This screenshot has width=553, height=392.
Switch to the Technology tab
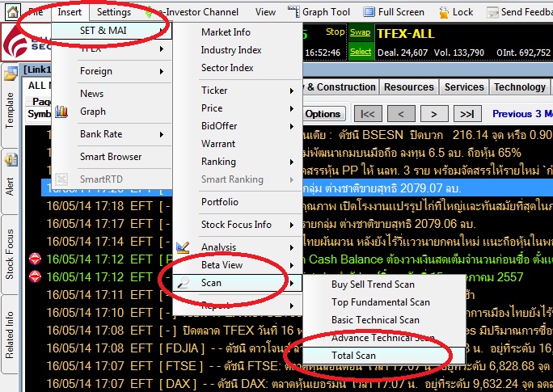click(520, 87)
